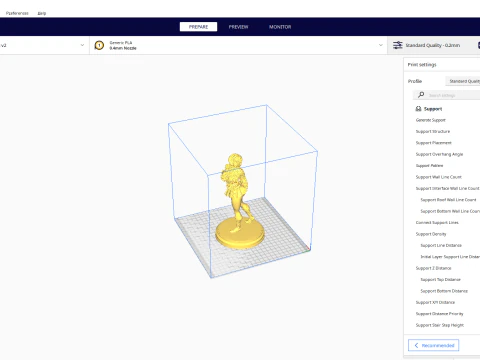Click the Recommended button
The image size is (480, 360).
(x=433, y=345)
